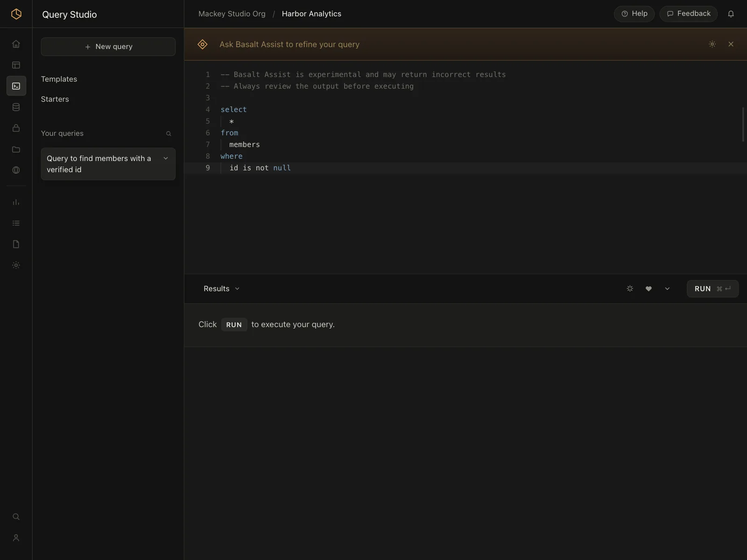Viewport: 747px width, 560px height.
Task: Click the notifications bell icon
Action: [731, 14]
